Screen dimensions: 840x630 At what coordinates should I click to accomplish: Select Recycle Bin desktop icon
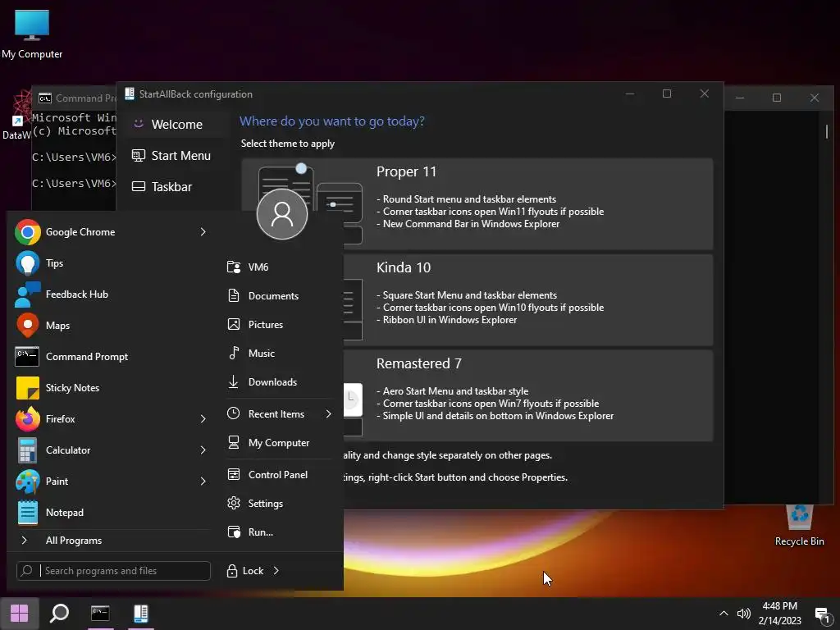[799, 525]
